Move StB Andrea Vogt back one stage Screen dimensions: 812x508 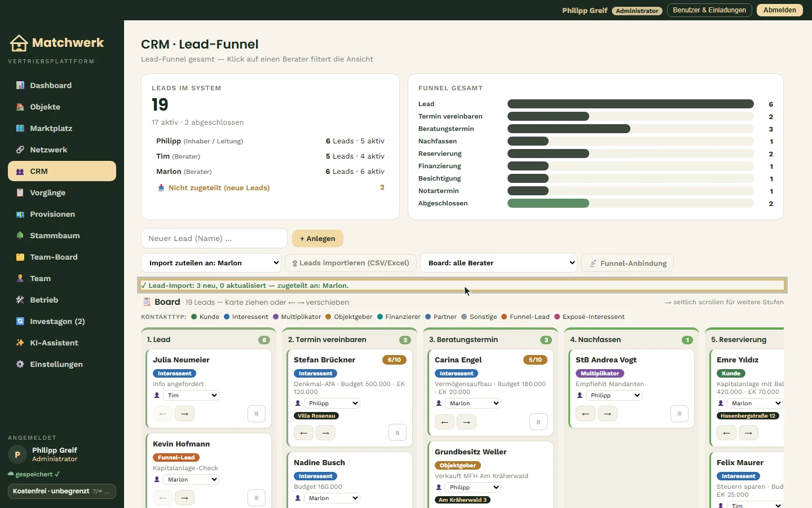click(585, 414)
